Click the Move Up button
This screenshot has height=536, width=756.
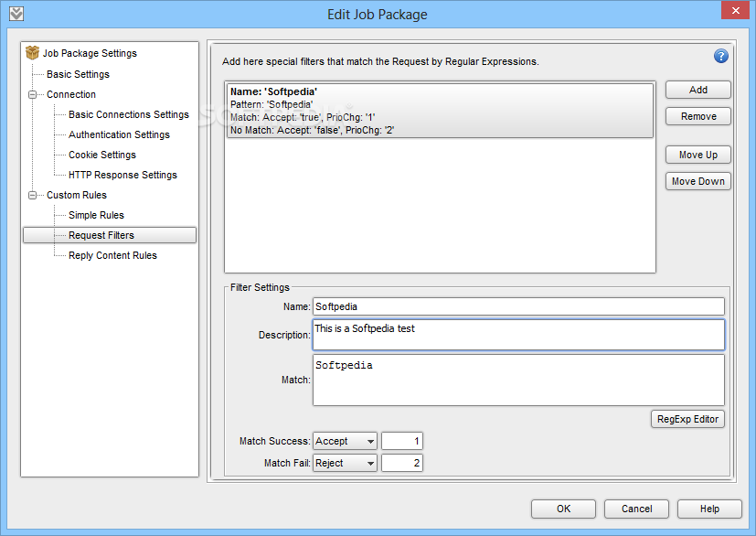pos(698,155)
